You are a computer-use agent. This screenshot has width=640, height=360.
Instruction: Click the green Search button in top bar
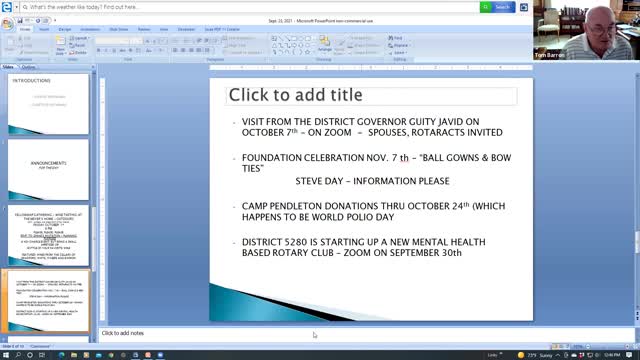coord(498,7)
